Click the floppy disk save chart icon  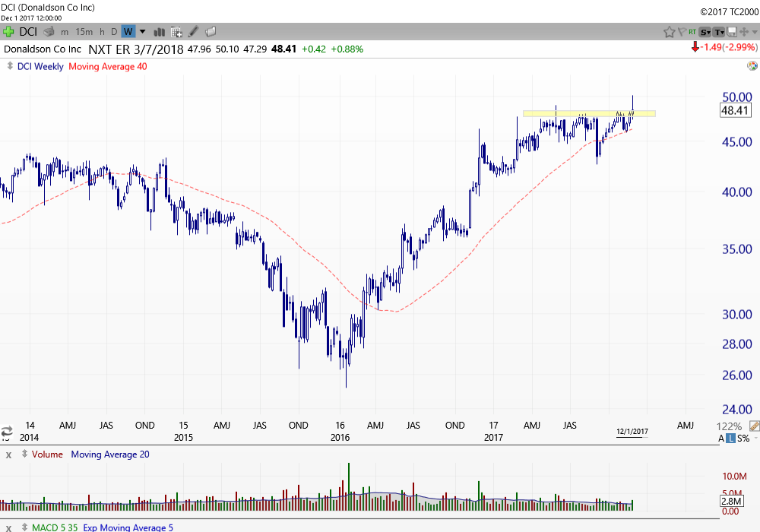pyautogui.click(x=732, y=31)
